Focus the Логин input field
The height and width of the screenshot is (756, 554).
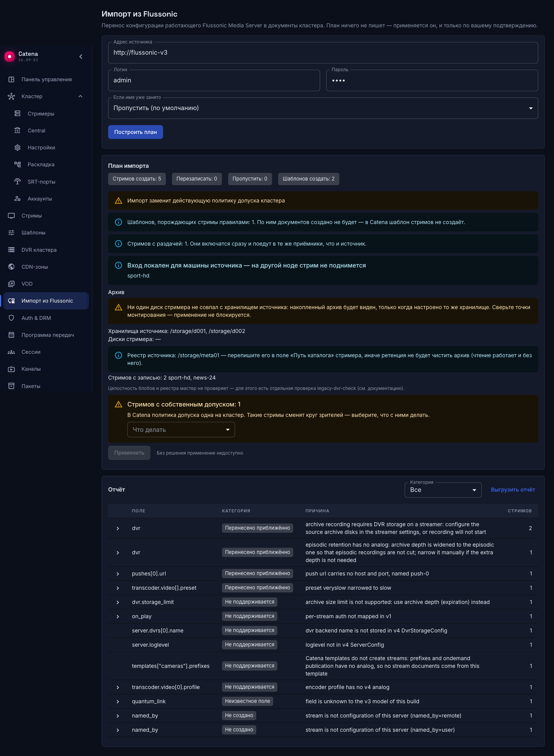214,80
